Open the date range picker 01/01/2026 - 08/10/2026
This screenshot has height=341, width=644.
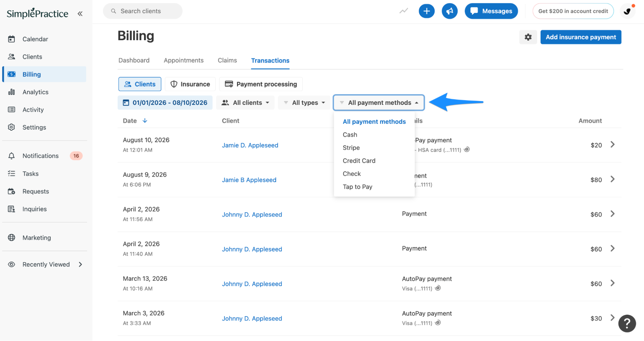click(165, 103)
